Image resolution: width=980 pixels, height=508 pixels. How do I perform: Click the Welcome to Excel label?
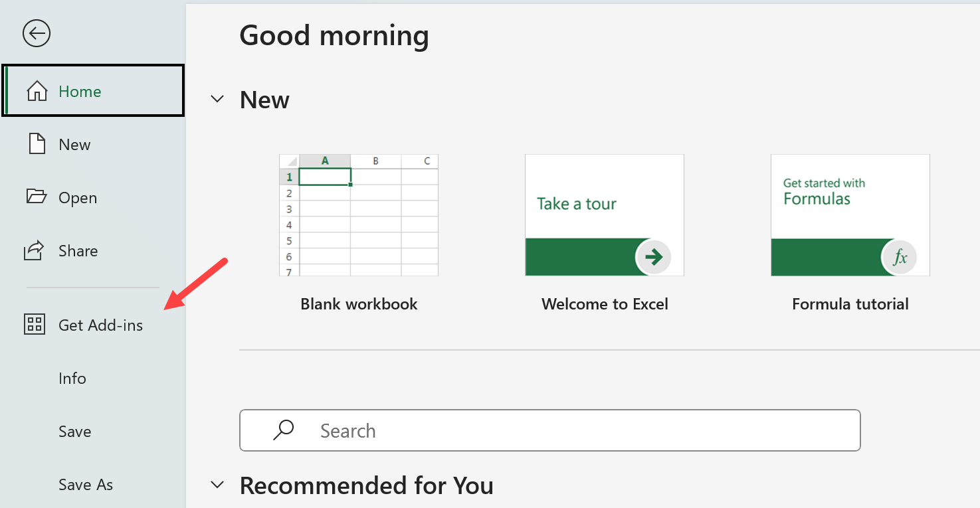605,304
